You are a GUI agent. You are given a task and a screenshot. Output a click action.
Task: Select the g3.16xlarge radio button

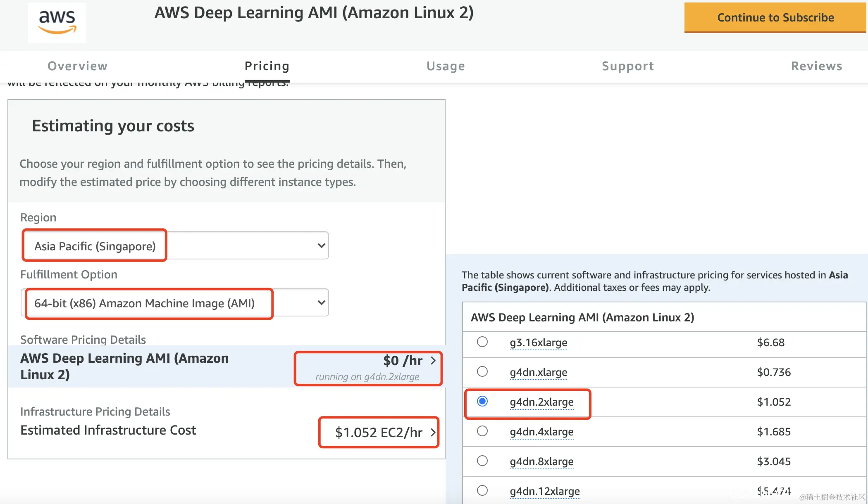482,342
